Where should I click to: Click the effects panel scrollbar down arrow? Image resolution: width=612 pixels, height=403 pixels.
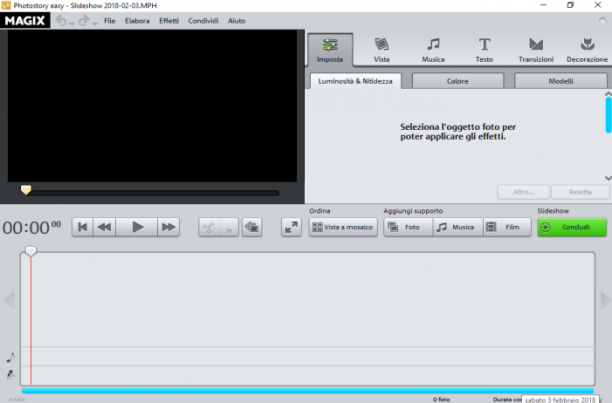(x=608, y=178)
